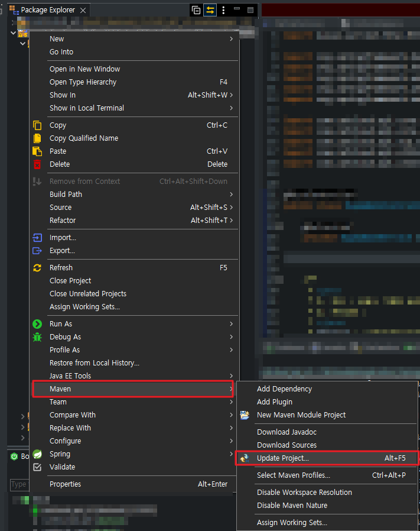This screenshot has height=531, width=420.
Task: Click the red Delete icon
Action: 37,164
